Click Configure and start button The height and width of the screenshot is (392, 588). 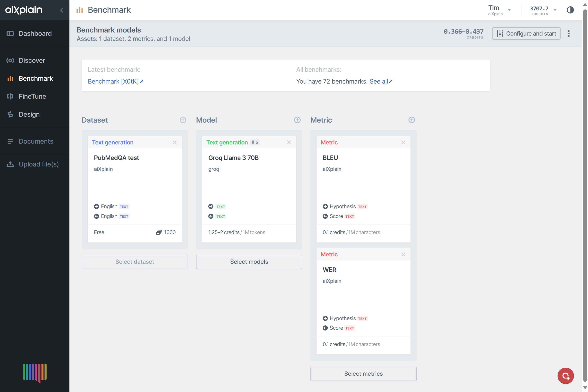tap(526, 34)
